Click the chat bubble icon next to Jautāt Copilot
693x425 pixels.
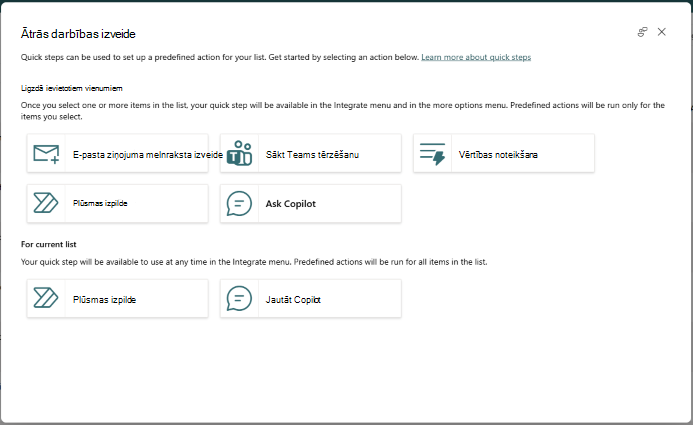click(x=239, y=298)
